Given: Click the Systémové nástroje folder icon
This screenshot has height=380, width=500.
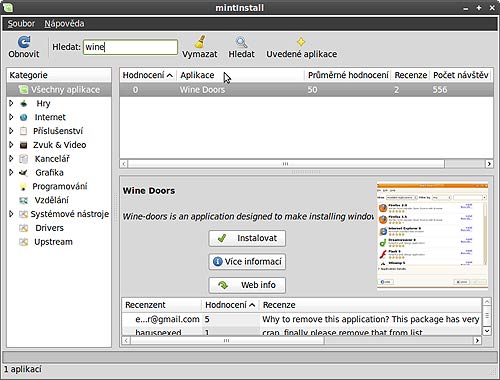Looking at the screenshot, I should tap(23, 214).
